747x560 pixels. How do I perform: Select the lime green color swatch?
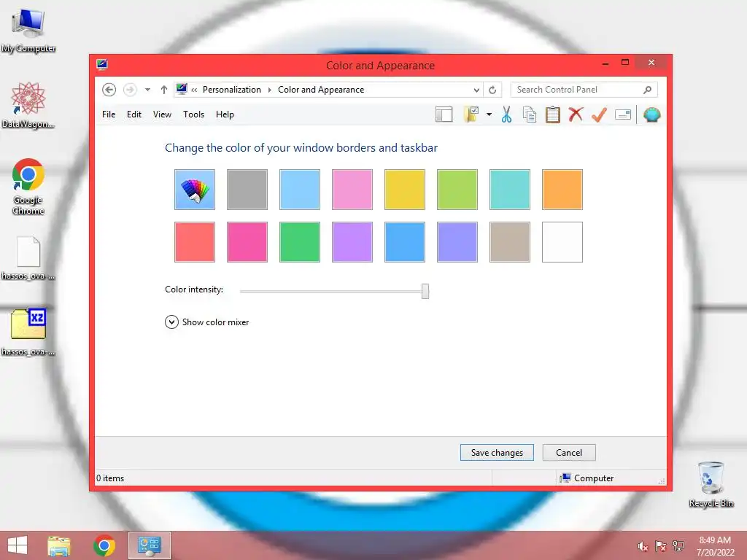click(x=457, y=190)
